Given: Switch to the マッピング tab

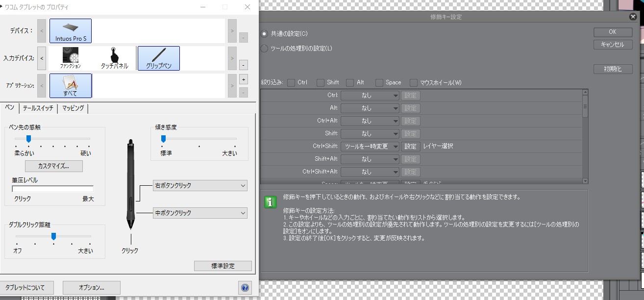Looking at the screenshot, I should [73, 108].
